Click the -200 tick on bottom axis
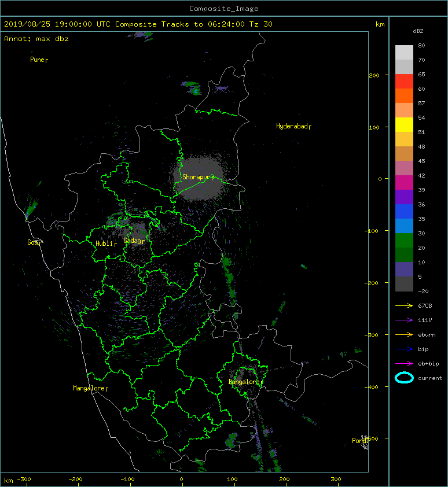Image resolution: width=448 pixels, height=487 pixels. [76, 479]
